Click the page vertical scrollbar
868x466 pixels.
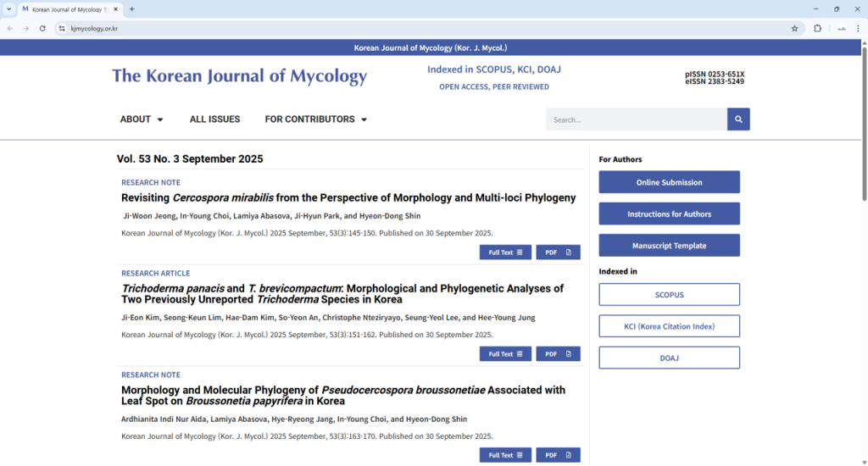(x=864, y=127)
